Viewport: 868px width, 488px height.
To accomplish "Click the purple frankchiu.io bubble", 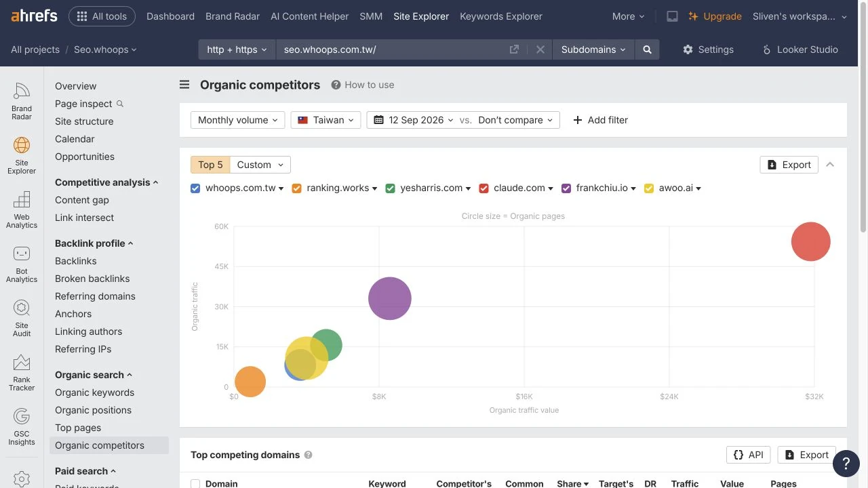I will (390, 298).
